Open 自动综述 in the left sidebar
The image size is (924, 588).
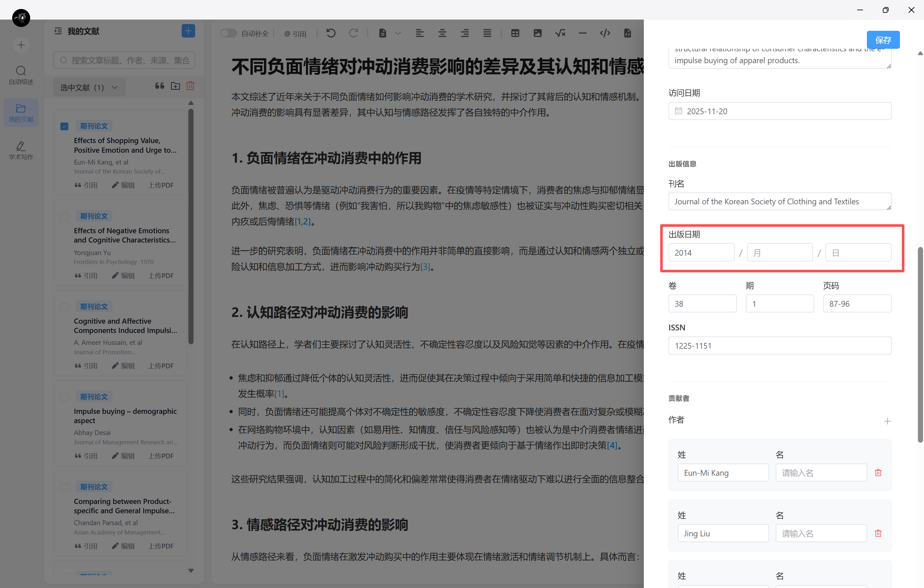21,75
